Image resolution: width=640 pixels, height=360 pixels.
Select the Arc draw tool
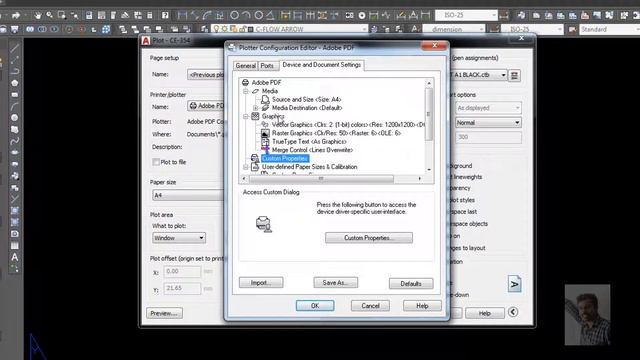click(x=15, y=106)
